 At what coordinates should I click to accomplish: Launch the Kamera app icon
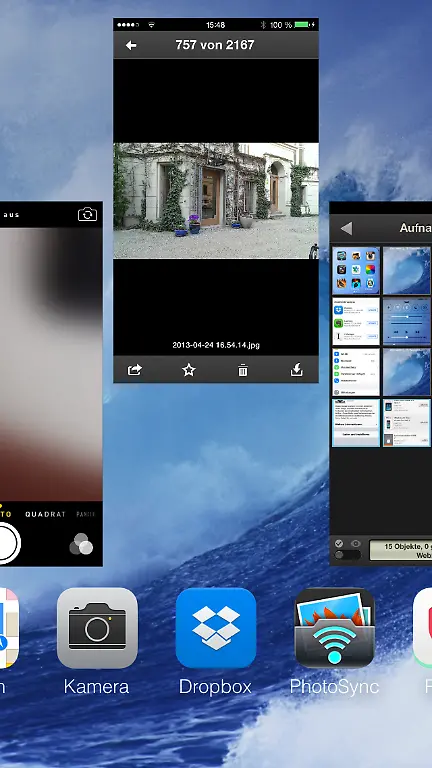(x=97, y=628)
